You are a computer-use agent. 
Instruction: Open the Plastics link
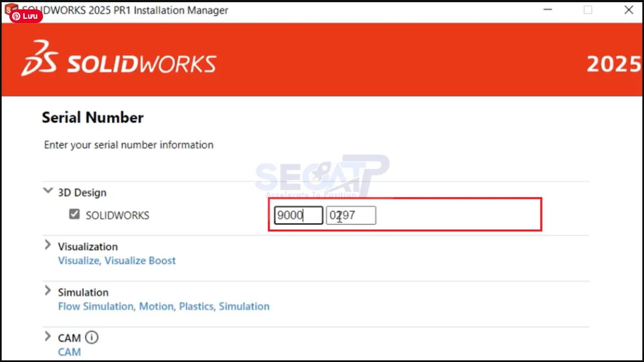pyautogui.click(x=195, y=306)
